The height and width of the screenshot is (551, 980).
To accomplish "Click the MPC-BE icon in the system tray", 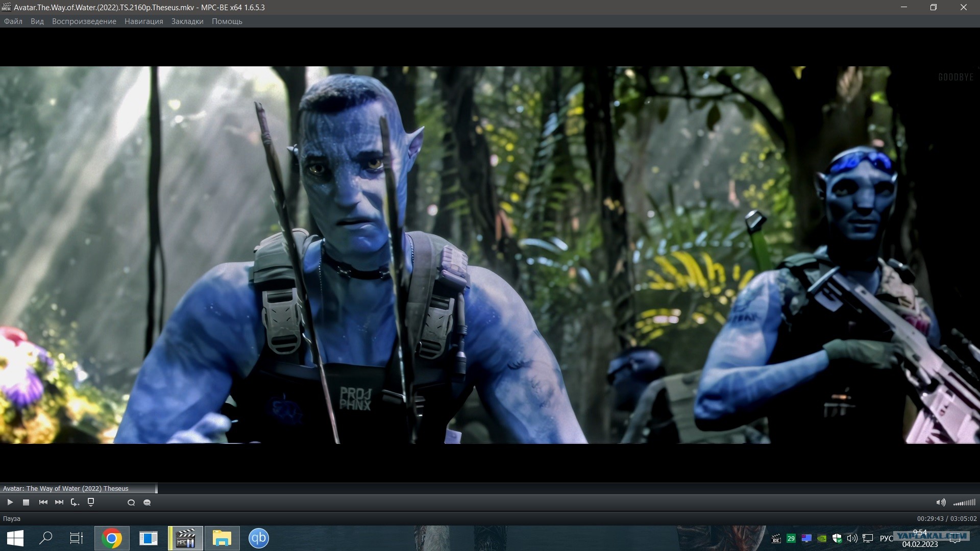I will 776,538.
